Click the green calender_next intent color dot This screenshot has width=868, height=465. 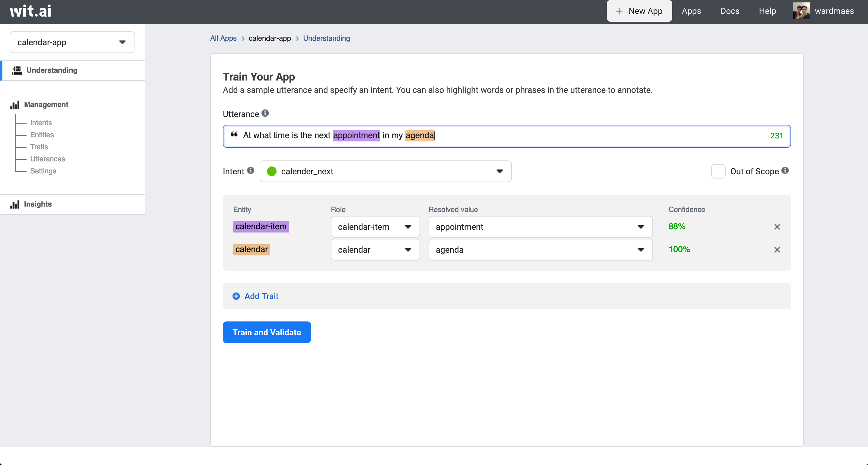[x=271, y=171]
